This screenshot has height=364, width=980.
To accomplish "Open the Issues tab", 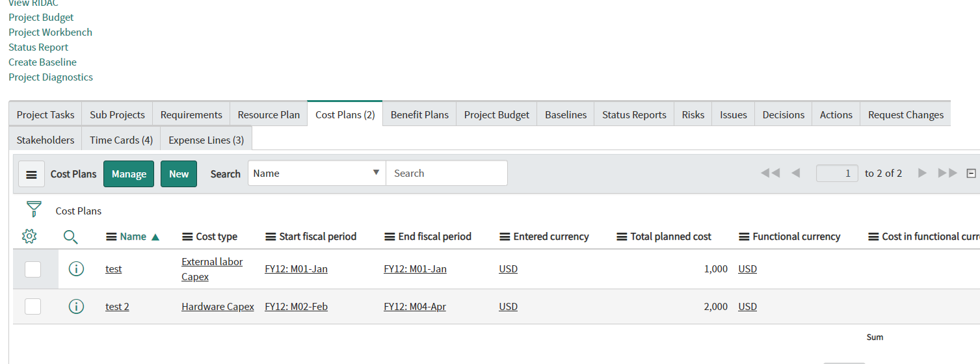I will (734, 115).
